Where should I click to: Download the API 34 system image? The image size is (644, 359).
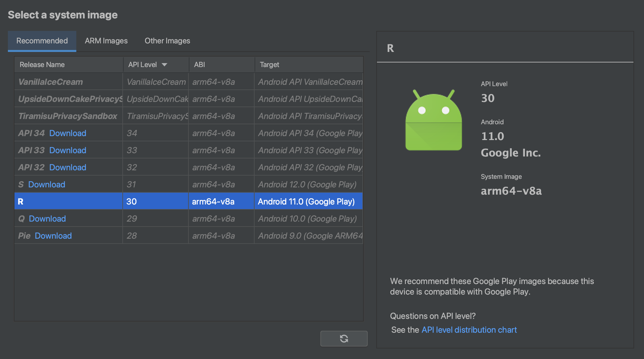tap(67, 133)
